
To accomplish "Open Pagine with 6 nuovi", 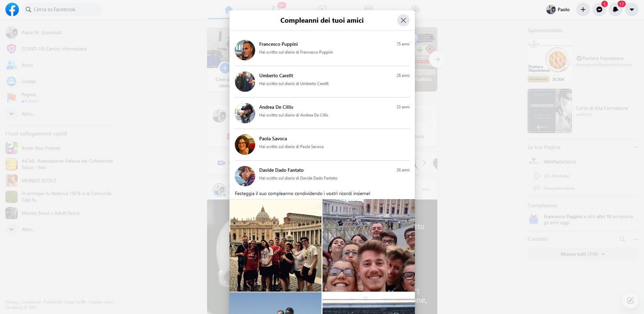I will pos(61,98).
